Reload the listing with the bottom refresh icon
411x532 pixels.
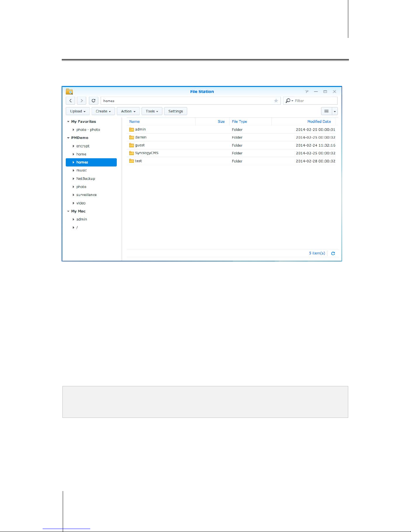point(333,253)
